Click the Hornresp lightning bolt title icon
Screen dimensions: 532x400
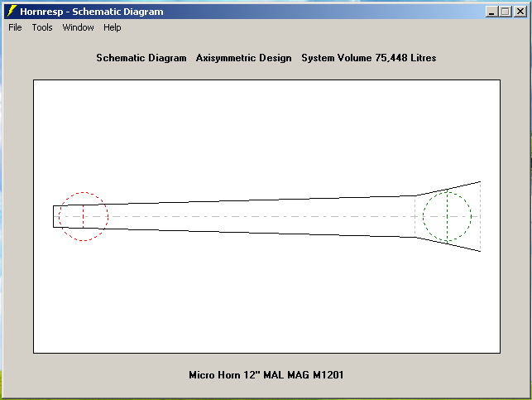pyautogui.click(x=12, y=12)
